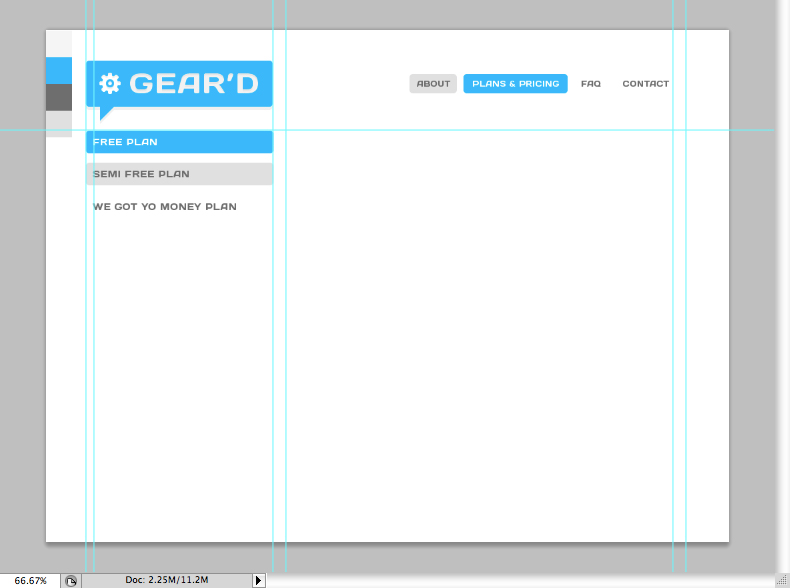Click the gear icon in the GEAR'D logo
Screen dimensions: 790x588
(110, 84)
